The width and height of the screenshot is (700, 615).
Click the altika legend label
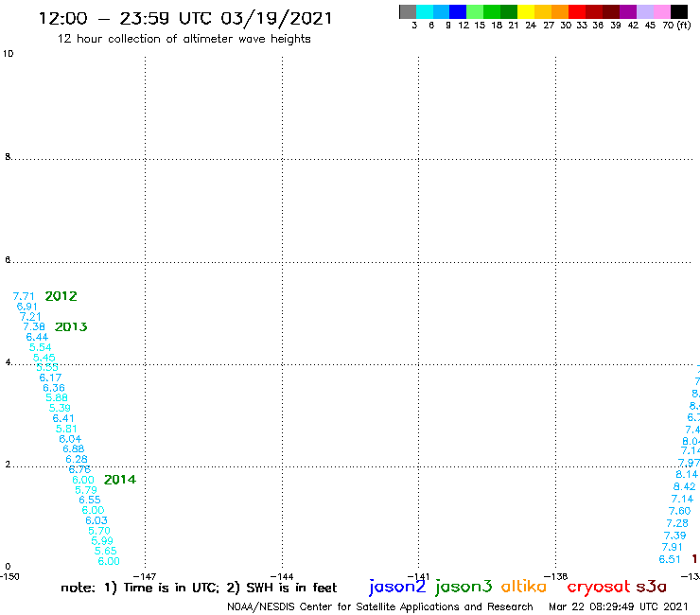[523, 586]
